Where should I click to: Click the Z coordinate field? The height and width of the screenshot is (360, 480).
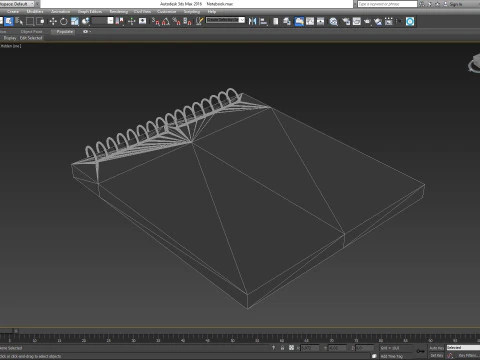pos(364,348)
